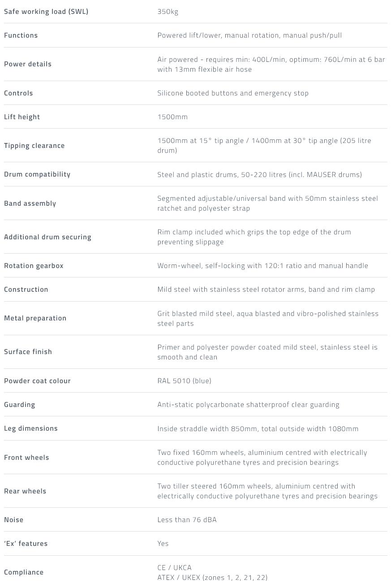Click the Surface finish label
The width and height of the screenshot is (391, 588).
click(28, 352)
